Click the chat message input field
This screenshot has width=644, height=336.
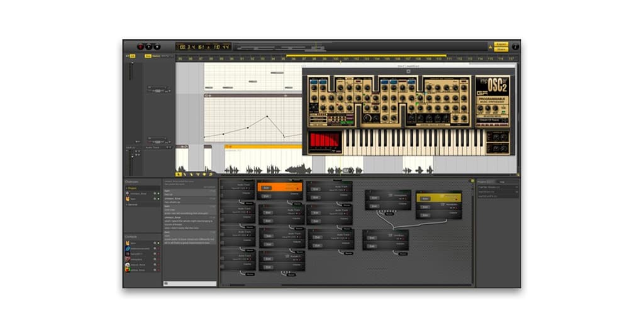point(191,283)
